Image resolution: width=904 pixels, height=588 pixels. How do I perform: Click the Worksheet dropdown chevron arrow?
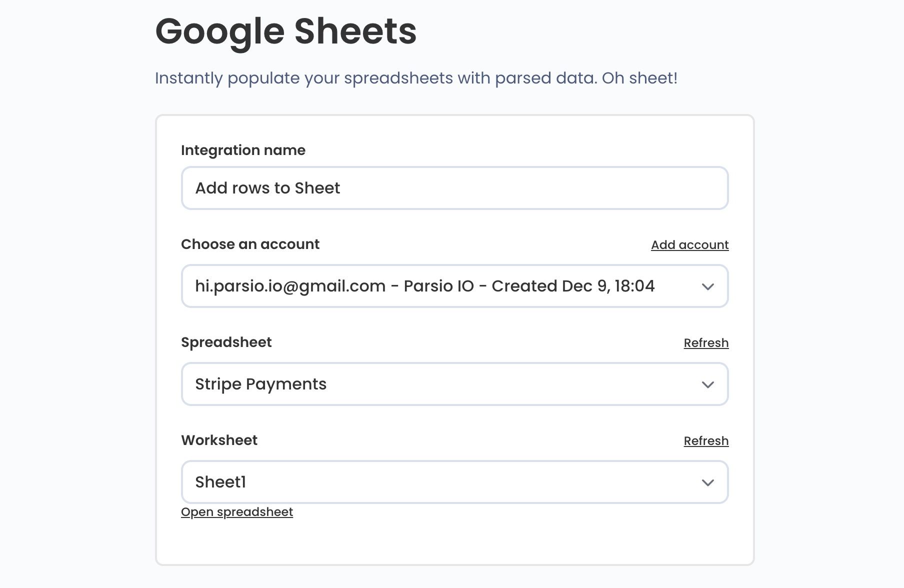coord(707,482)
